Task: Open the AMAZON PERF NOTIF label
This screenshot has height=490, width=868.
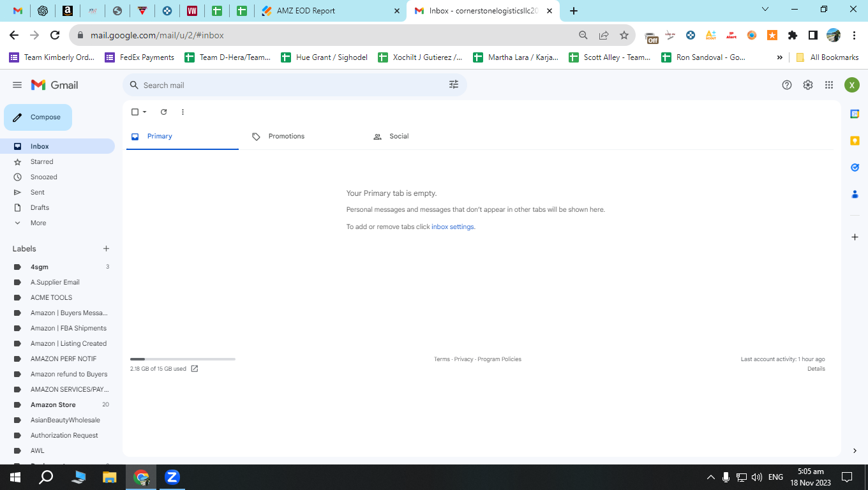Action: [57, 359]
